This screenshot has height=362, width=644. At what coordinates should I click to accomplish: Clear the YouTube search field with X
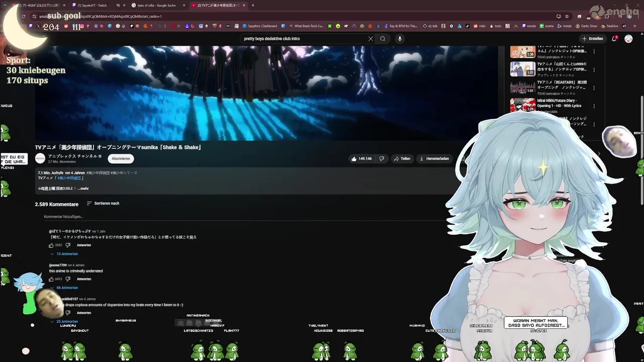[x=371, y=39]
